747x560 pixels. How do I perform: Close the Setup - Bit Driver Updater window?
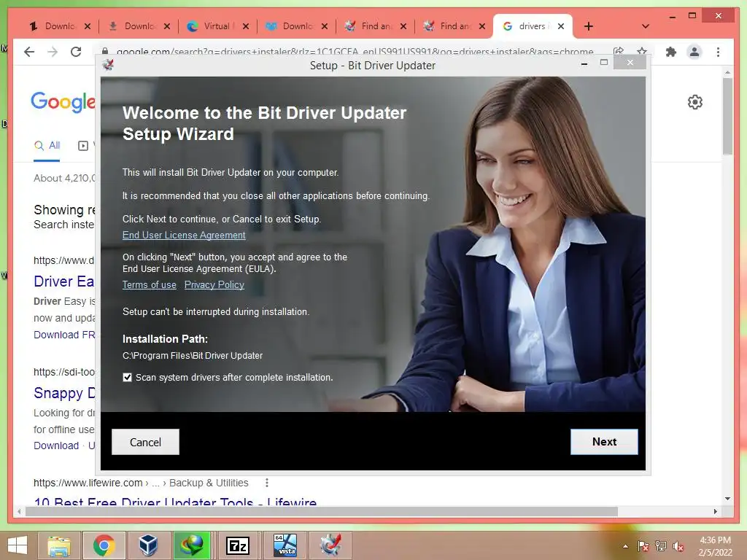(x=630, y=63)
